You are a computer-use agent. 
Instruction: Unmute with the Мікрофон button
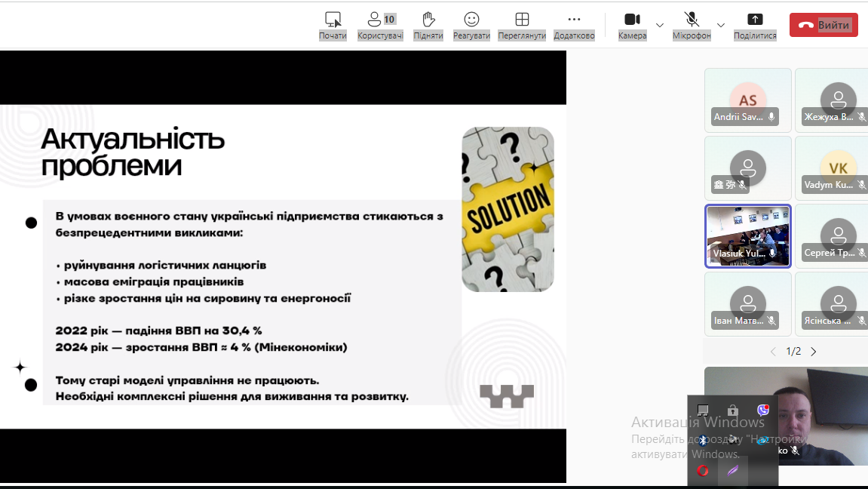click(x=692, y=25)
